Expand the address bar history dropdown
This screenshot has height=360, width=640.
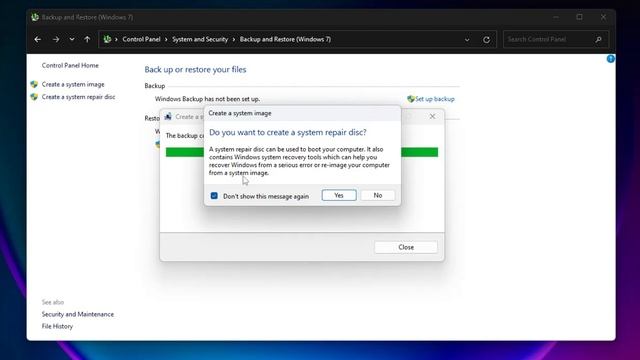click(x=467, y=40)
